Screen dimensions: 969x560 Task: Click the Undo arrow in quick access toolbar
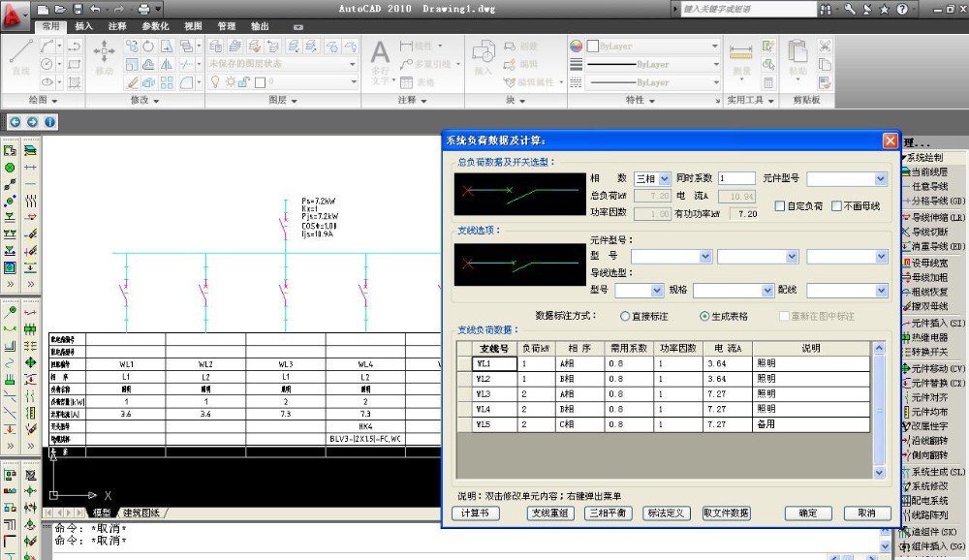point(95,9)
